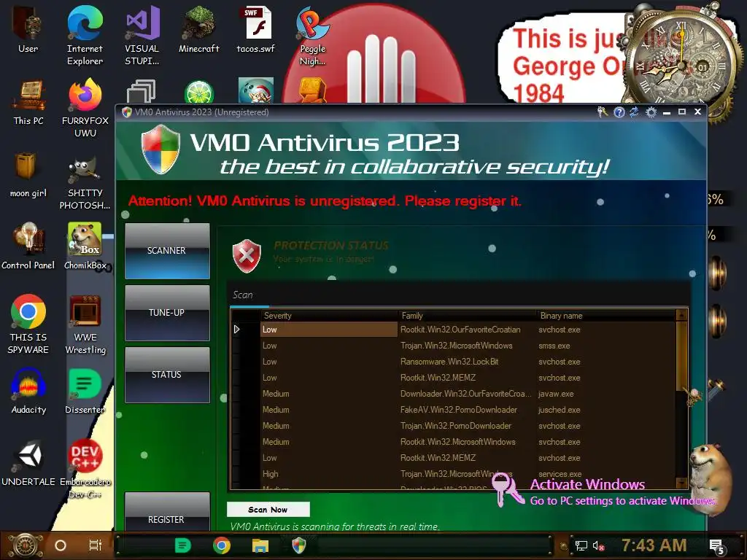Open the STATUS section
The image size is (747, 560).
[x=167, y=375]
